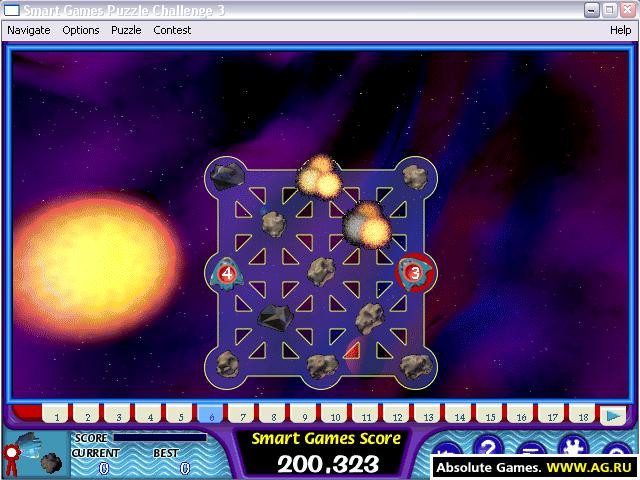Minimize the Smart Games window

[591, 10]
